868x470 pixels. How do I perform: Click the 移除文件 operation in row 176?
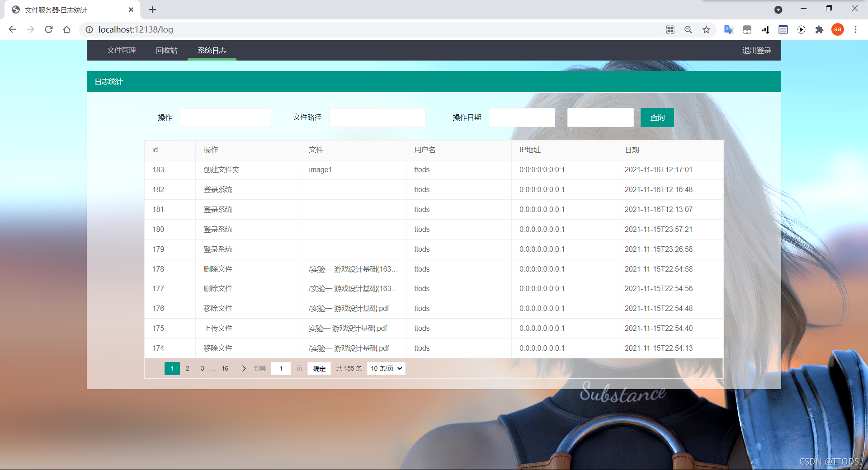(218, 309)
